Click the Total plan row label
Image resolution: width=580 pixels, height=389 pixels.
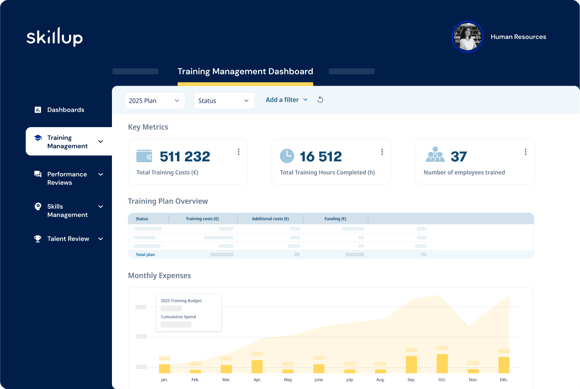(145, 254)
